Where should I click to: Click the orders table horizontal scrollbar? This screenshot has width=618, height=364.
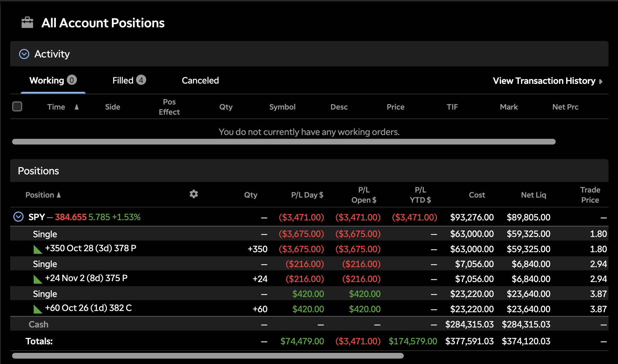pos(284,142)
